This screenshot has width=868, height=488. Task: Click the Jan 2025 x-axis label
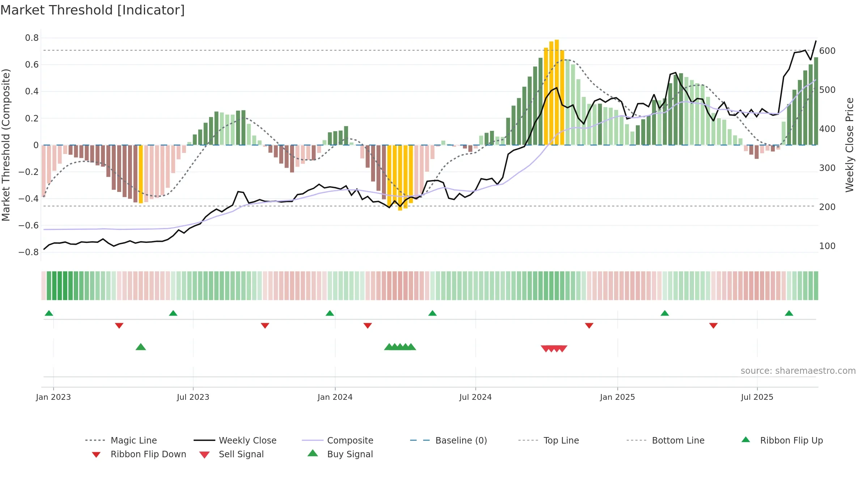coord(618,397)
